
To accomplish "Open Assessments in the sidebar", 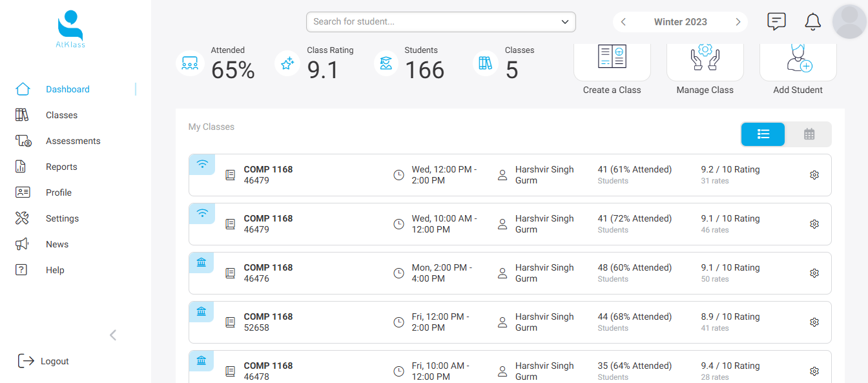I will click(x=72, y=141).
